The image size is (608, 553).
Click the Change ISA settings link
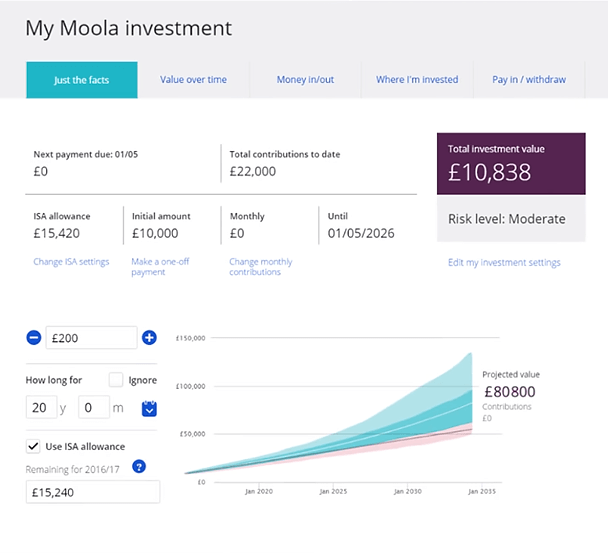point(71,262)
